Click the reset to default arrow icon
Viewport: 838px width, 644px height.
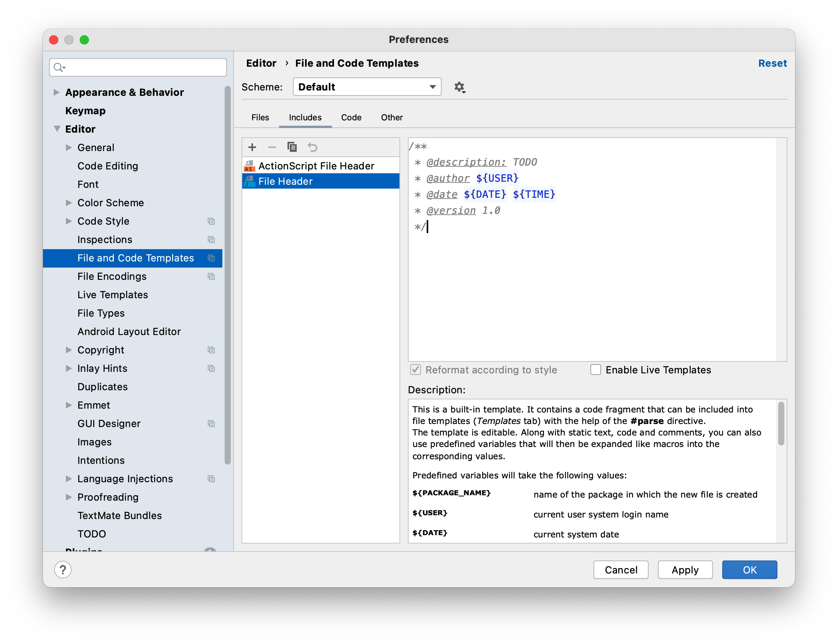(x=312, y=147)
